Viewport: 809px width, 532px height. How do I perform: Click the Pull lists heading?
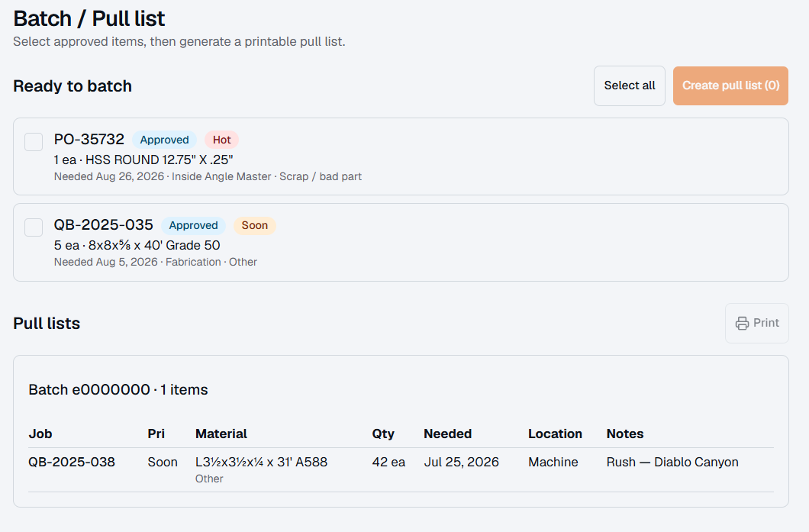[47, 323]
